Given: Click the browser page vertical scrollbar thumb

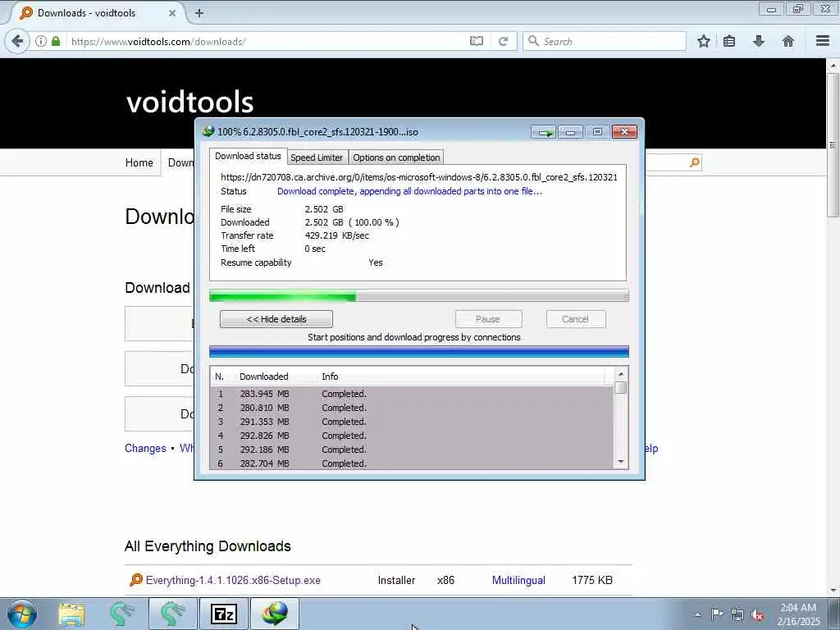Looking at the screenshot, I should pos(833,145).
